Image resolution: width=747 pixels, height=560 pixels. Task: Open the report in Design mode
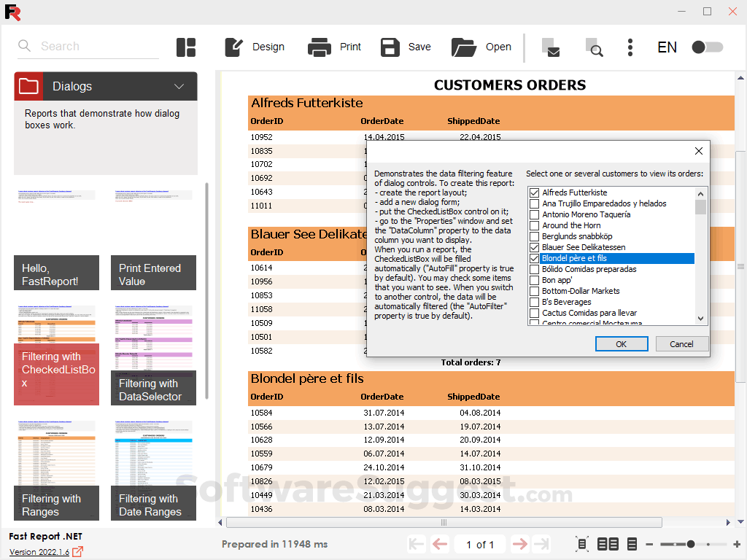[254, 47]
